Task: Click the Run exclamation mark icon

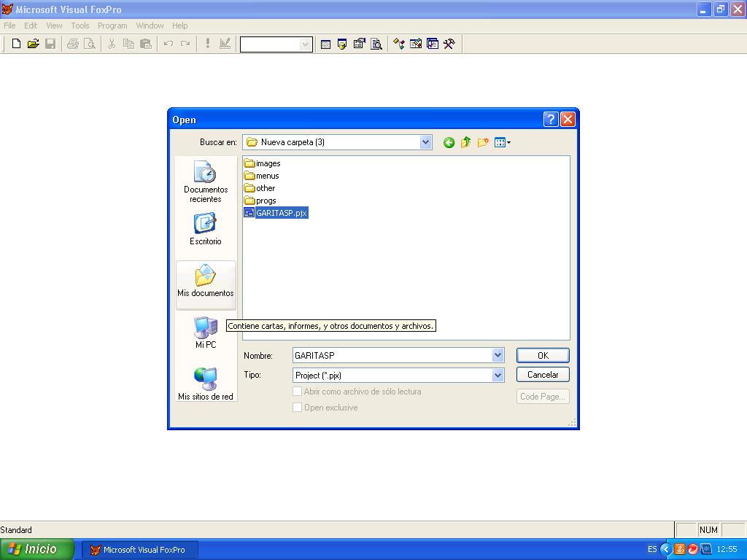Action: [208, 44]
